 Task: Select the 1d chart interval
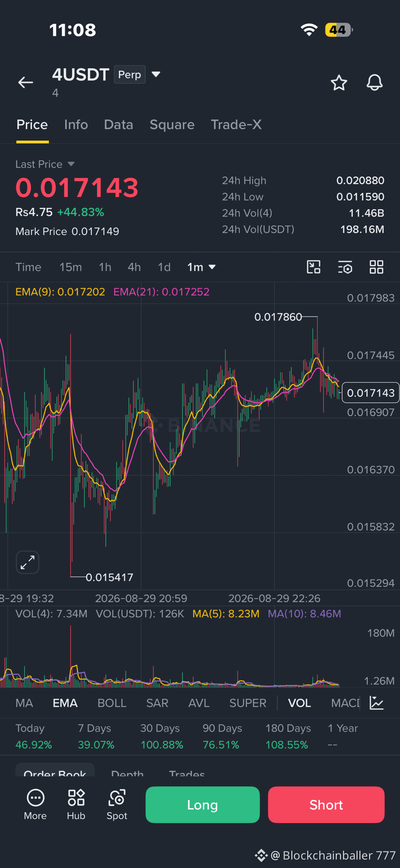click(x=164, y=267)
